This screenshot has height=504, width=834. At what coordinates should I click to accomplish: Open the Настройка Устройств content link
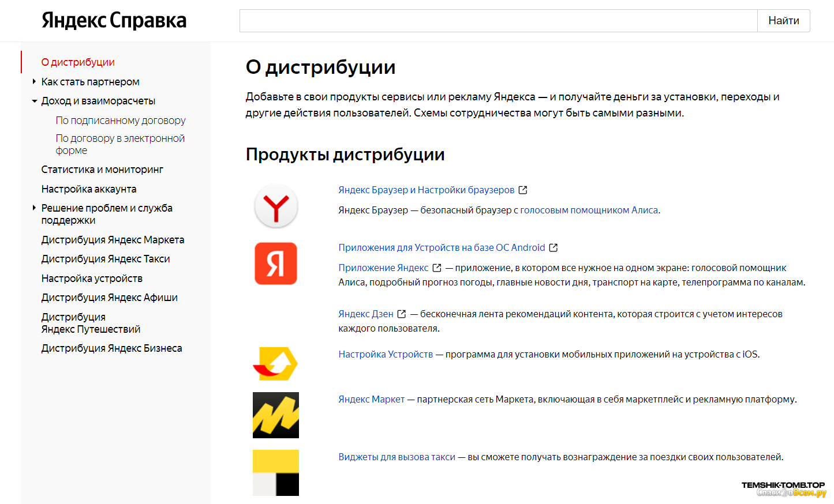coord(386,354)
